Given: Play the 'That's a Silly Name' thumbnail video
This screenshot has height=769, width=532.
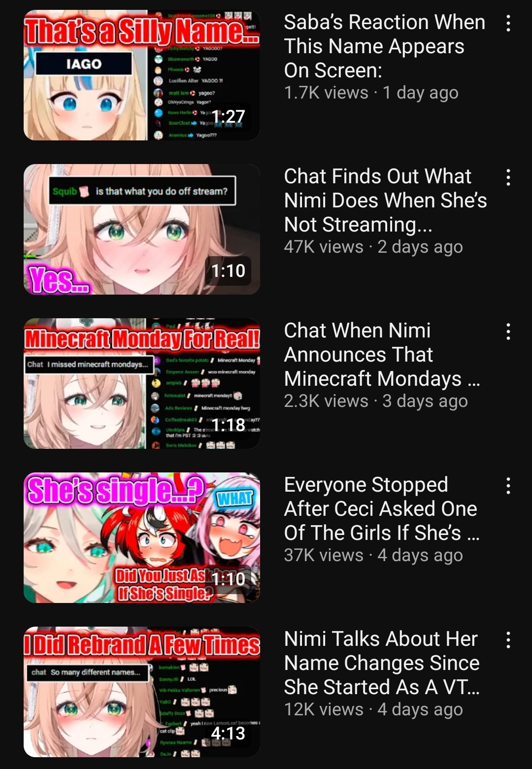Looking at the screenshot, I should click(x=142, y=75).
